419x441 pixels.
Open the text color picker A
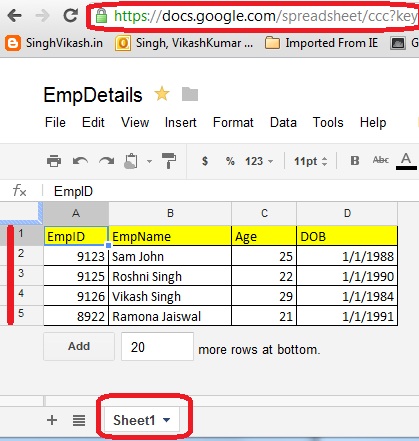406,161
